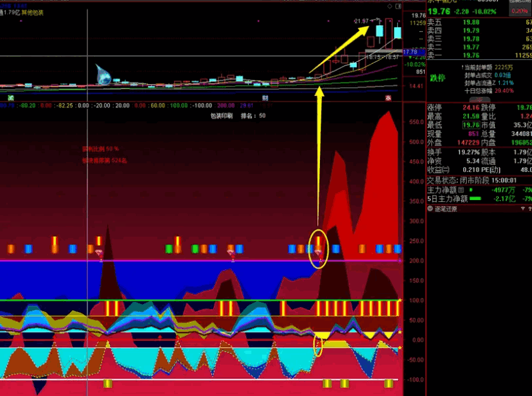Click the -10.02% change value in the header

point(485,11)
